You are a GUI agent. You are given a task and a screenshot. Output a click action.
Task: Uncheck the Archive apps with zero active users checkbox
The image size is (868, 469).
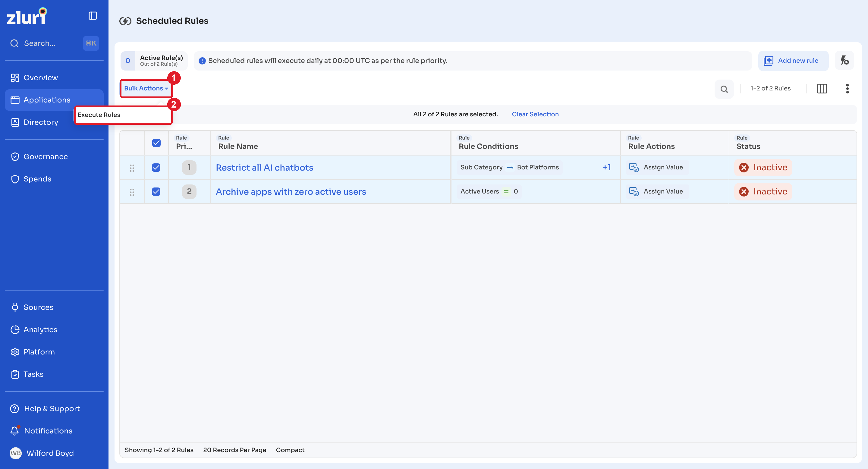[156, 192]
